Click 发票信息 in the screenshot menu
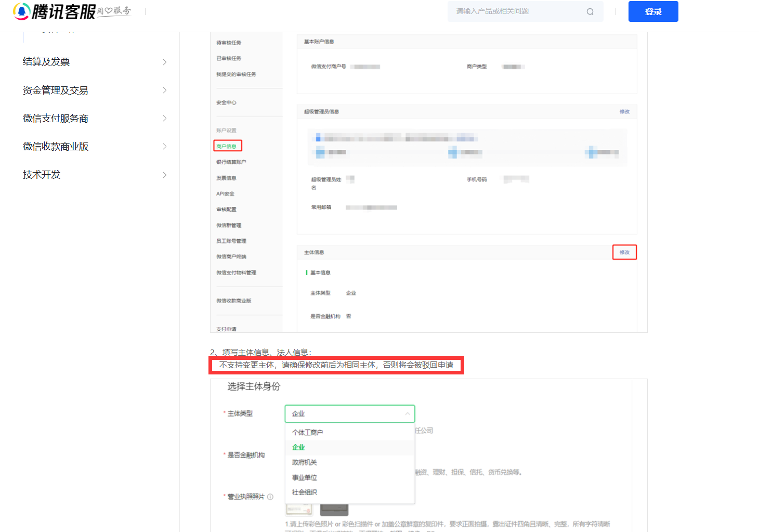The image size is (759, 532). (226, 178)
